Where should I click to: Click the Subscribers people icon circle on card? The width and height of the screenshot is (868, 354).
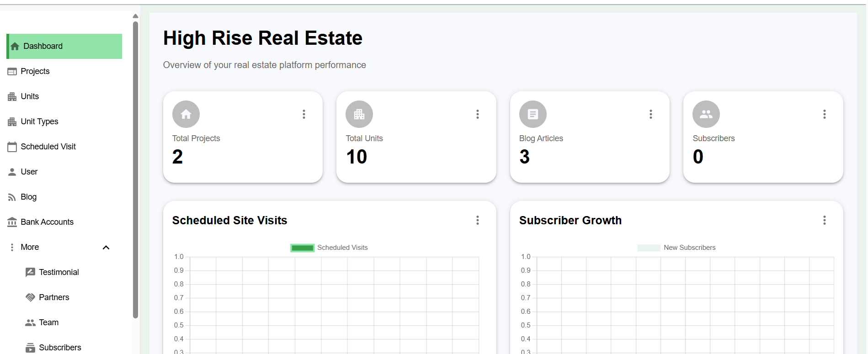pos(706,114)
